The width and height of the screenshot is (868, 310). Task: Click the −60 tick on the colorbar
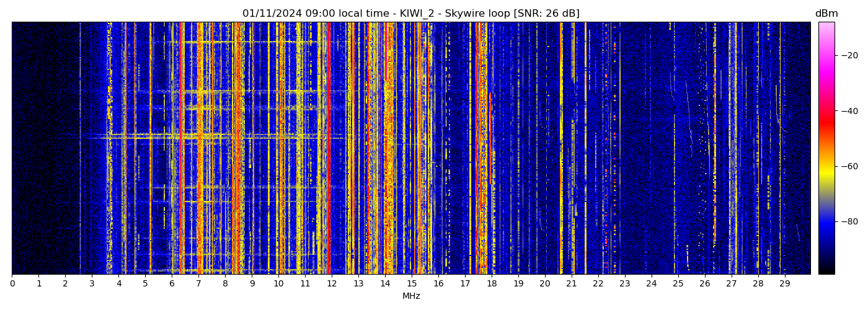849,166
